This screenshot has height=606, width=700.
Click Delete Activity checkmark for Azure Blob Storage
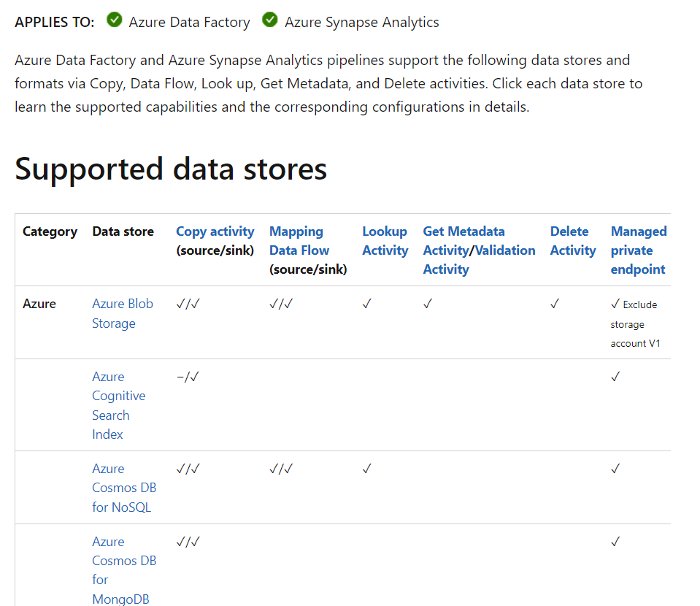pos(555,304)
